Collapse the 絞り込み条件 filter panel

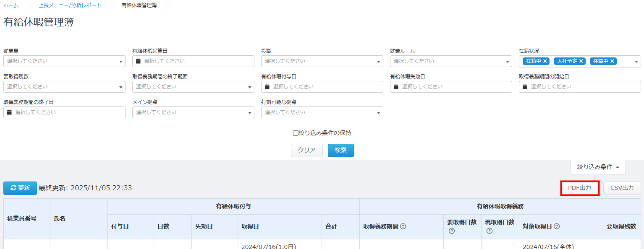(x=598, y=167)
